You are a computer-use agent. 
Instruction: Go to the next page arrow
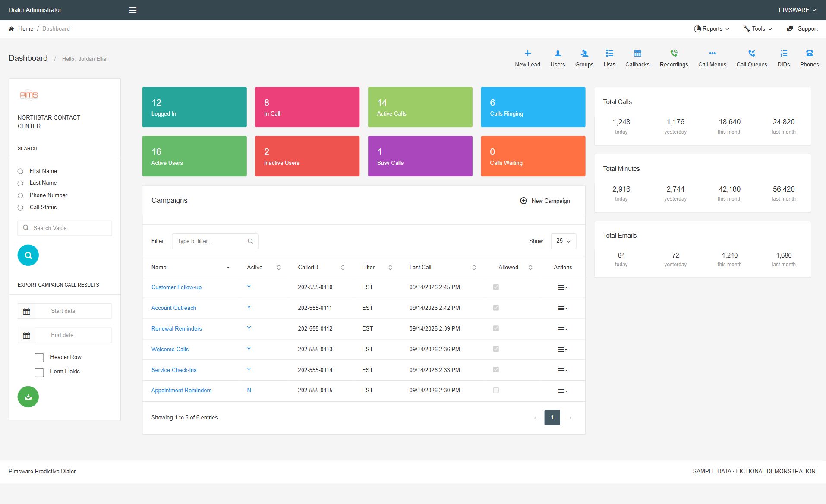pos(569,418)
